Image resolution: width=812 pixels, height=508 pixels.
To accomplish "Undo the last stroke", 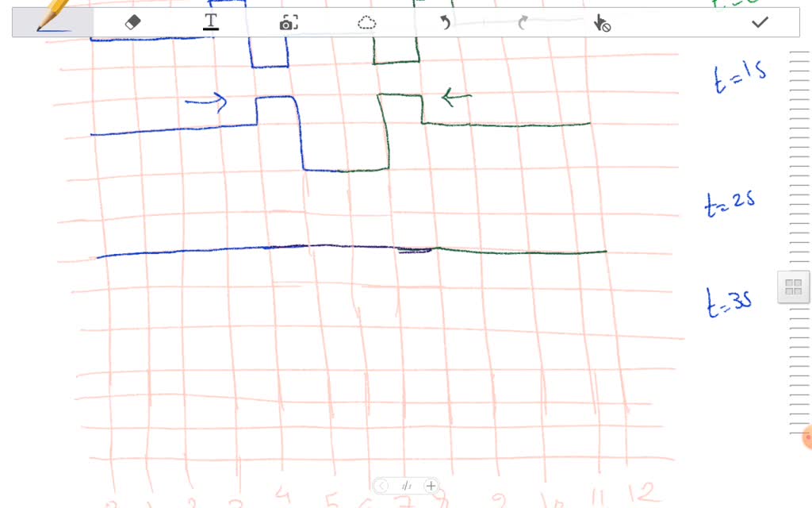I will (445, 22).
